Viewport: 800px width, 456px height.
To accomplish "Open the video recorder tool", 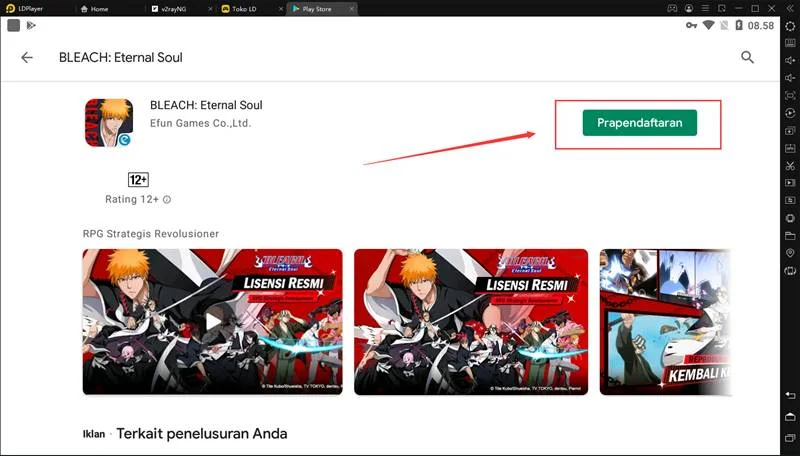I will click(x=790, y=183).
